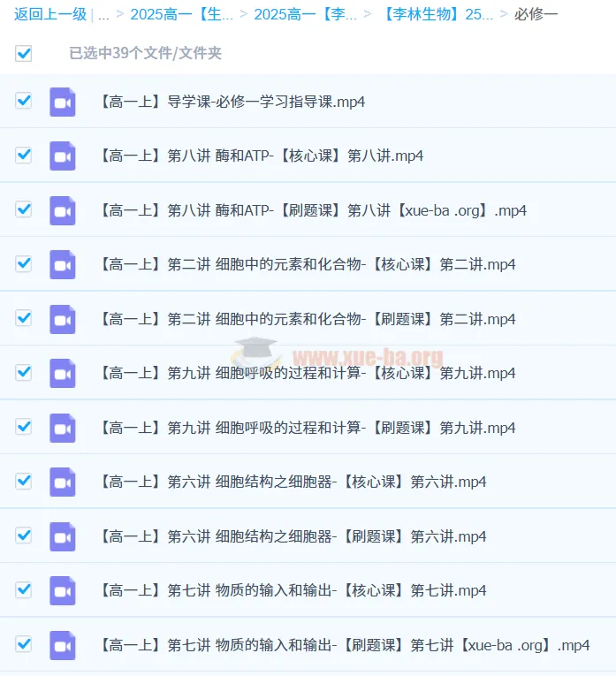Image resolution: width=616 pixels, height=676 pixels.
Task: Open 【李林生物】25... breadcrumb folder
Action: 437,14
